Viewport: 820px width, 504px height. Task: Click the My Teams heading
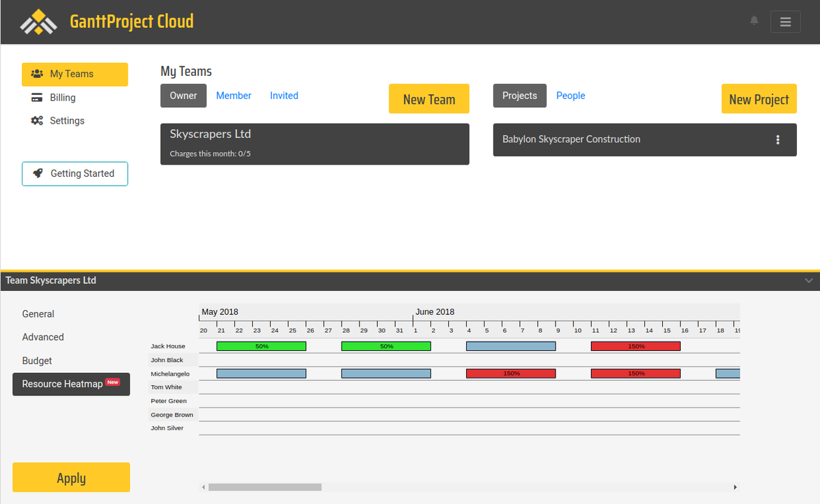click(186, 72)
